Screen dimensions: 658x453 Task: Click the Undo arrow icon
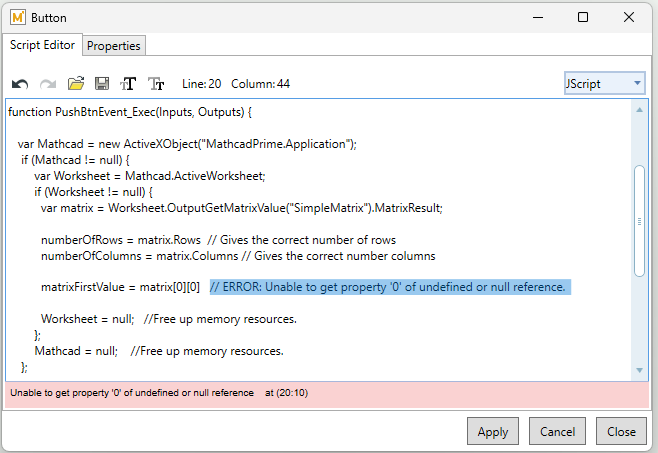[x=20, y=84]
